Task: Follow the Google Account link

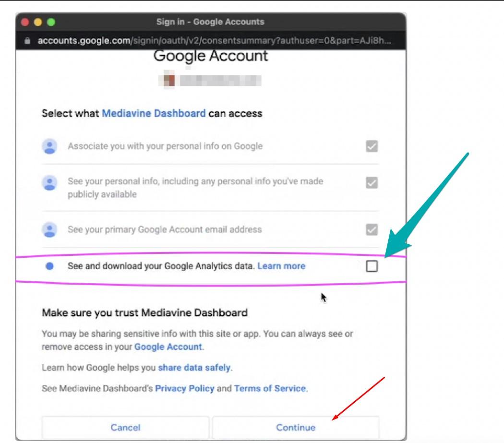Action: (x=168, y=347)
